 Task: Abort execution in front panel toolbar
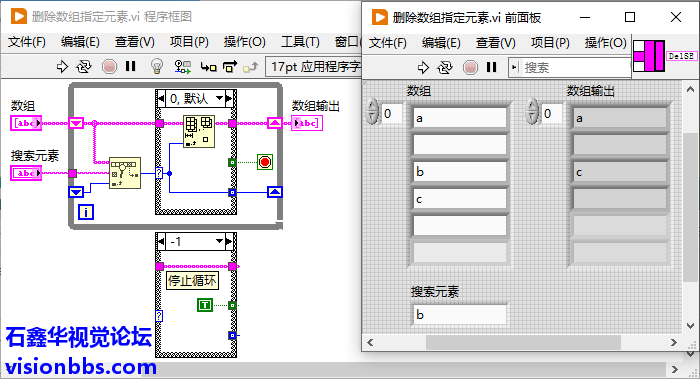[x=470, y=67]
